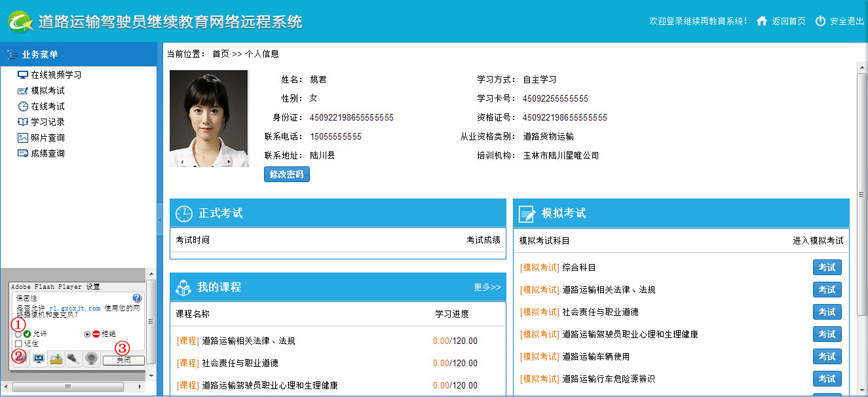The image size is (868, 397).
Task: Collapse the left sidebar with splitter arrow
Action: click(159, 218)
